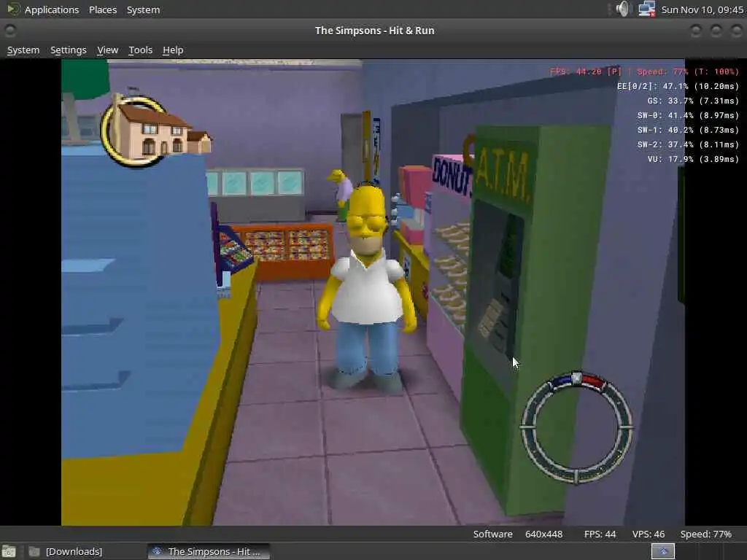Viewport: 747px width, 560px height.
Task: Click the workspace switcher in bottom panel
Action: (x=662, y=551)
